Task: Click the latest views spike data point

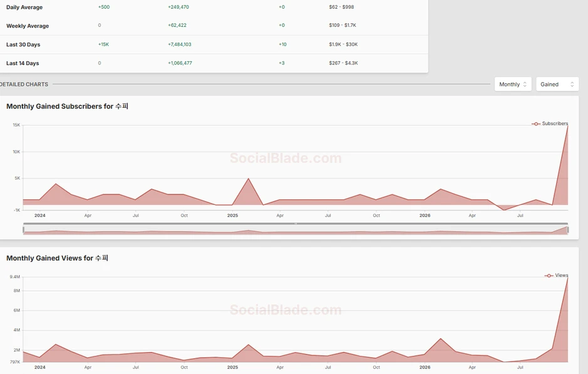Action: pos(568,278)
